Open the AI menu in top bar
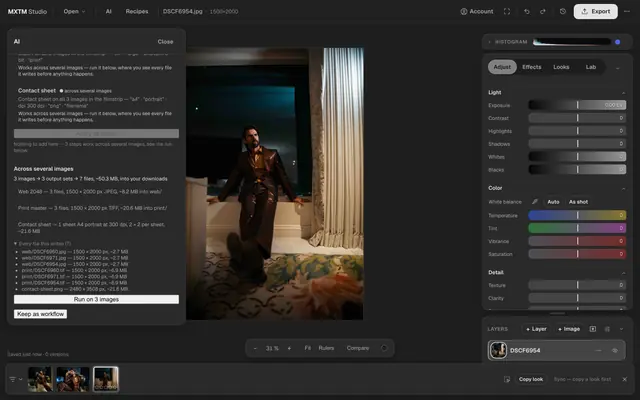 point(109,11)
